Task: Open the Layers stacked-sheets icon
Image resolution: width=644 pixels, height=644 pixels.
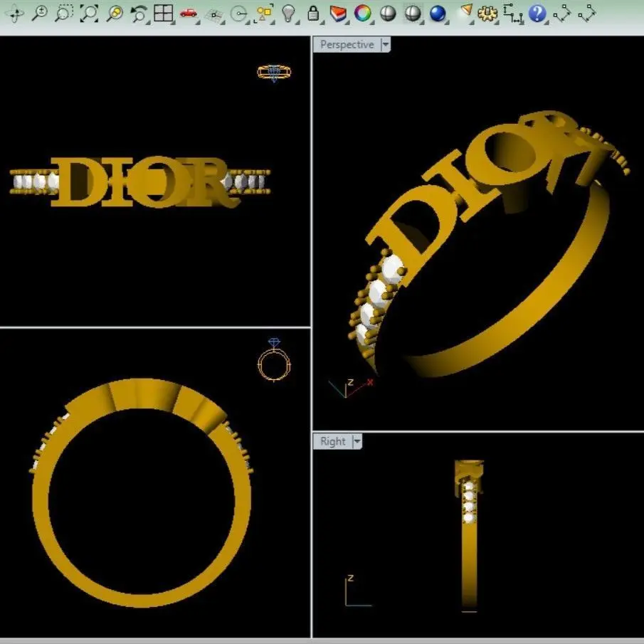Action: pyautogui.click(x=338, y=14)
